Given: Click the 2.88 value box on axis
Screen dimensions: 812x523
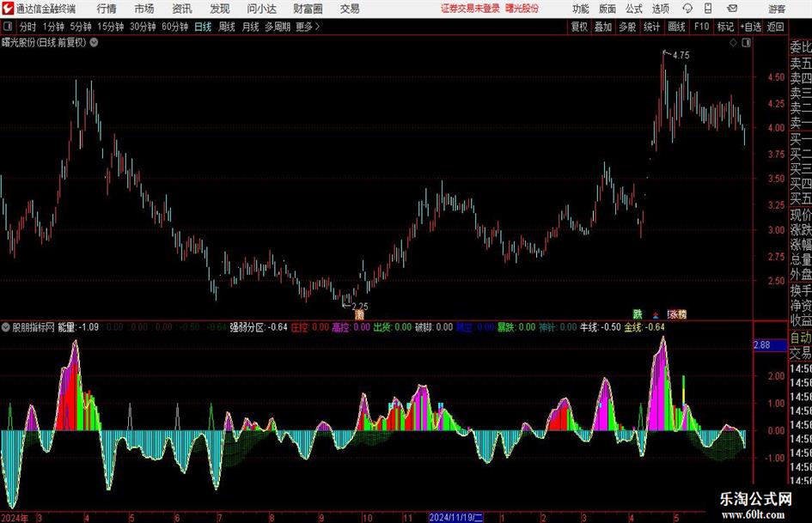Looking at the screenshot, I should (770, 345).
